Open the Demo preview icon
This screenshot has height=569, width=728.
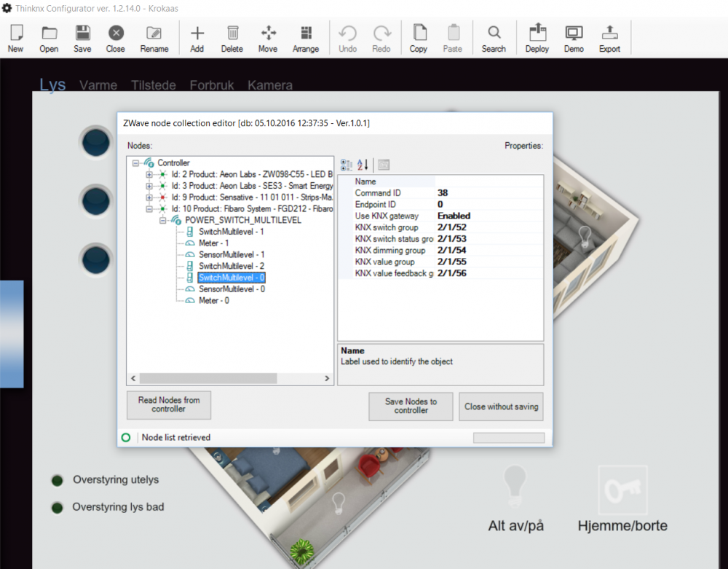coord(574,34)
